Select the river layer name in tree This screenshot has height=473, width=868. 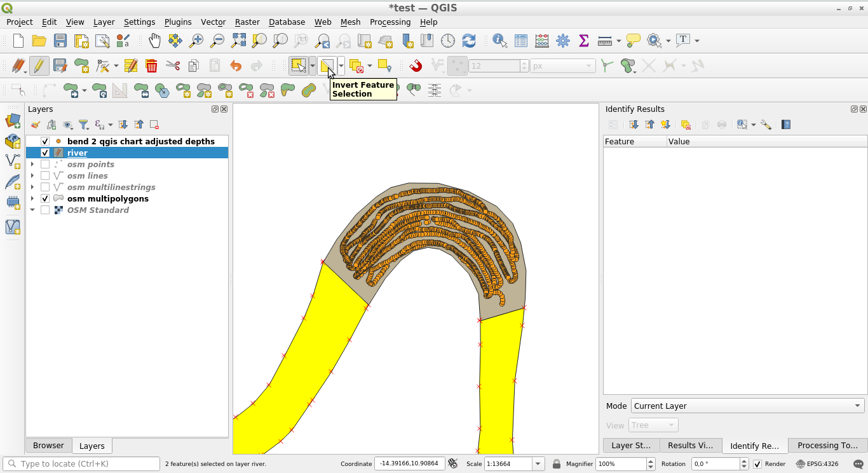[x=78, y=153]
